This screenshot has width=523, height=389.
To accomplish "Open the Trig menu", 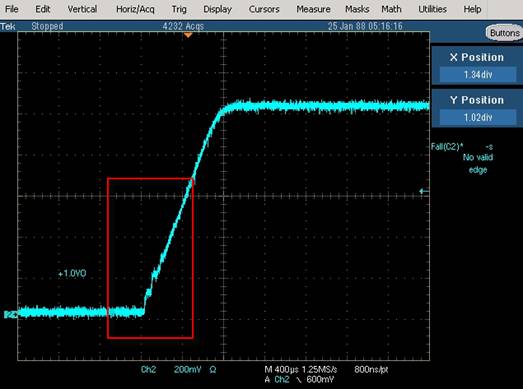I will pos(179,9).
